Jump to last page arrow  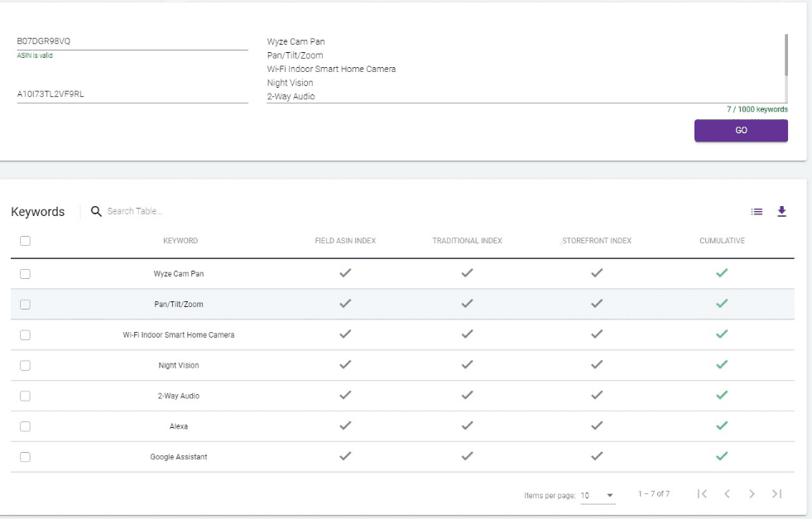point(776,494)
